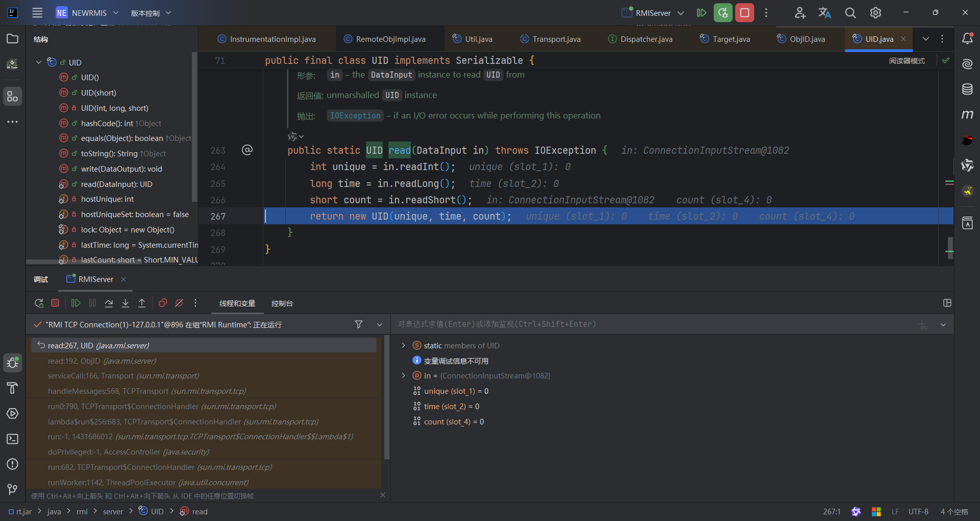Open the Terminal tool window
Image resolution: width=980 pixels, height=521 pixels.
tap(13, 439)
